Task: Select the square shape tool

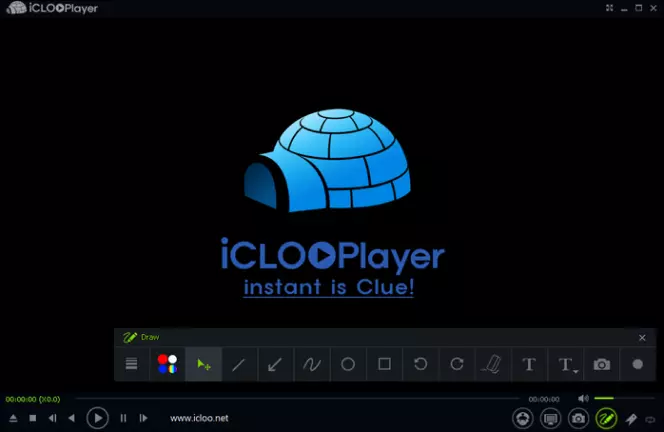Action: pos(385,364)
